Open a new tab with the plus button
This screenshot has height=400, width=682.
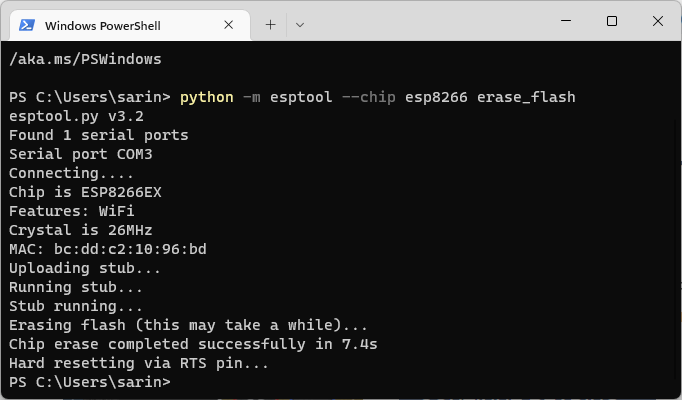coord(270,22)
